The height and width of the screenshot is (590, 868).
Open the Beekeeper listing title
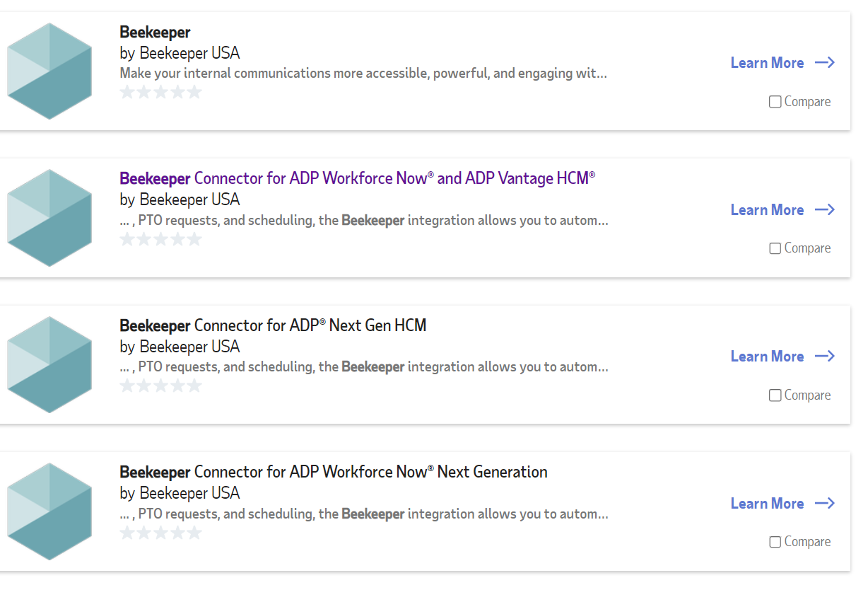pyautogui.click(x=156, y=33)
